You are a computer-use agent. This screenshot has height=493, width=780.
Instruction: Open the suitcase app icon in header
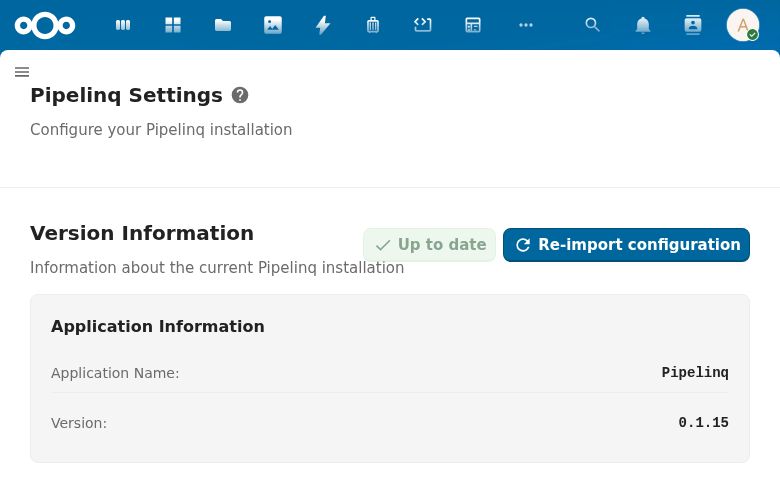point(373,25)
